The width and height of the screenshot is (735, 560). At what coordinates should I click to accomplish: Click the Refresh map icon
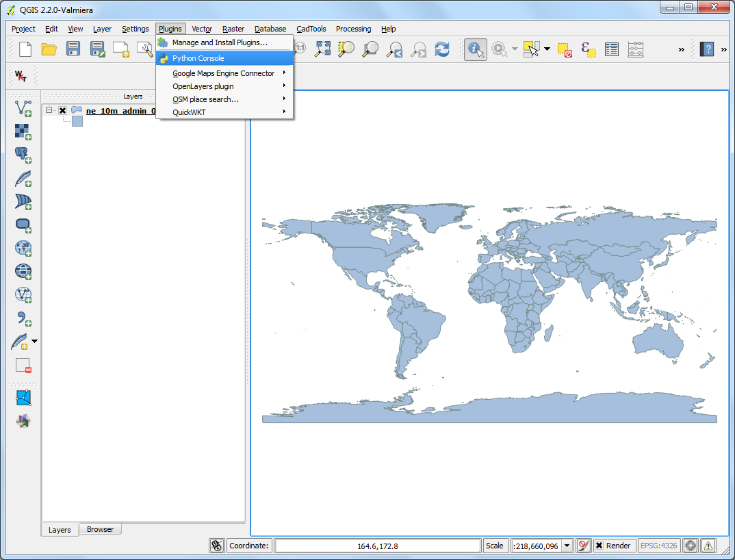[442, 49]
